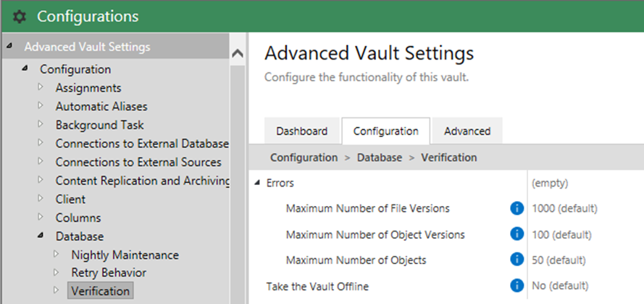The image size is (644, 304).
Task: Switch to the Dashboard tab
Action: tap(302, 131)
